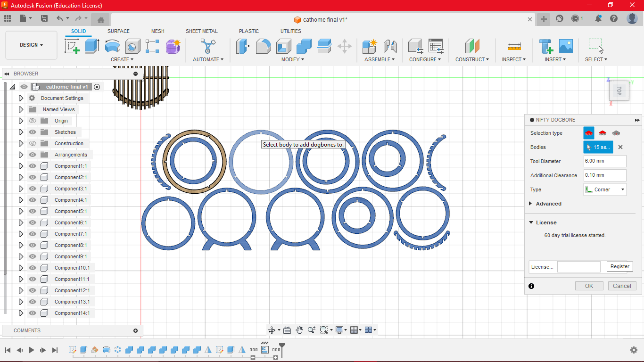Select the Automate tool icon
This screenshot has width=644, height=362.
pos(207,46)
